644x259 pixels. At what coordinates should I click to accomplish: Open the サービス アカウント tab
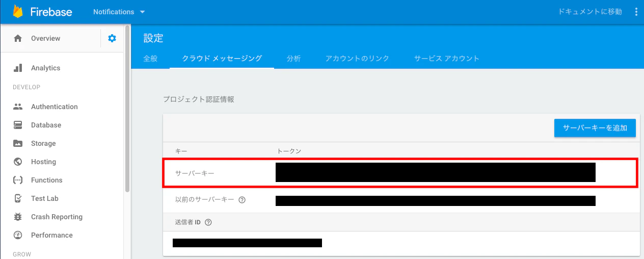[447, 59]
